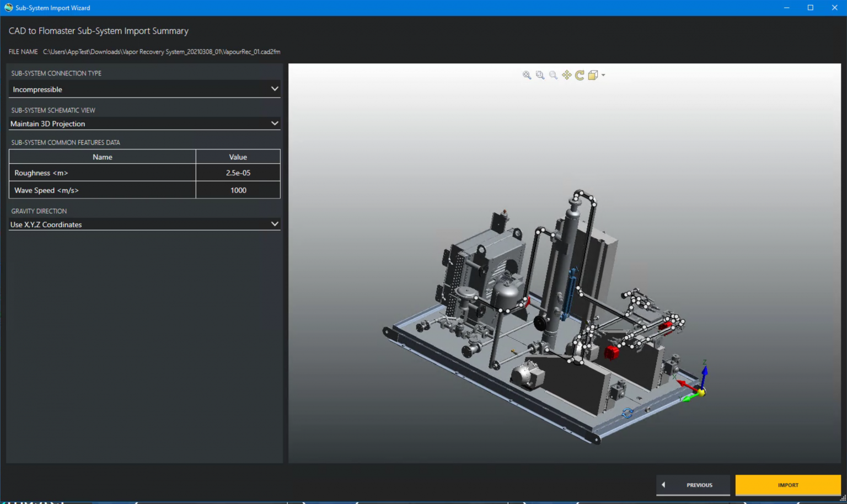Edit the Wave Speed value cell
The height and width of the screenshot is (504, 847).
point(238,190)
